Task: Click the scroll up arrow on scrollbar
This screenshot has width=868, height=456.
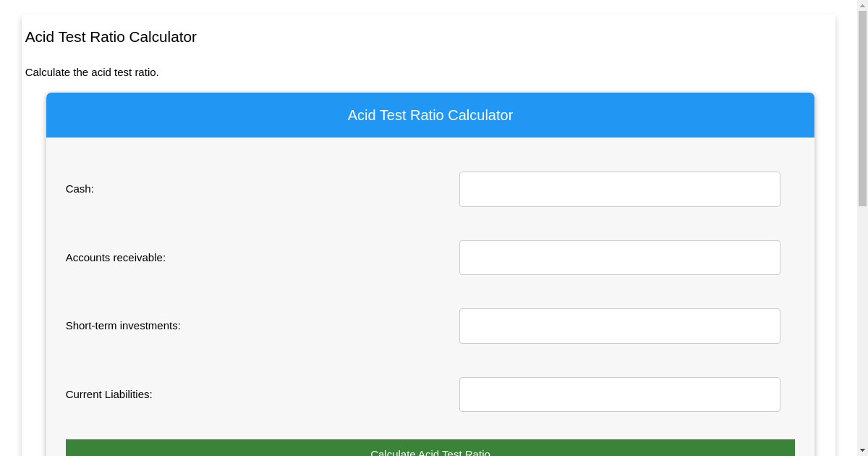Action: tap(862, 5)
